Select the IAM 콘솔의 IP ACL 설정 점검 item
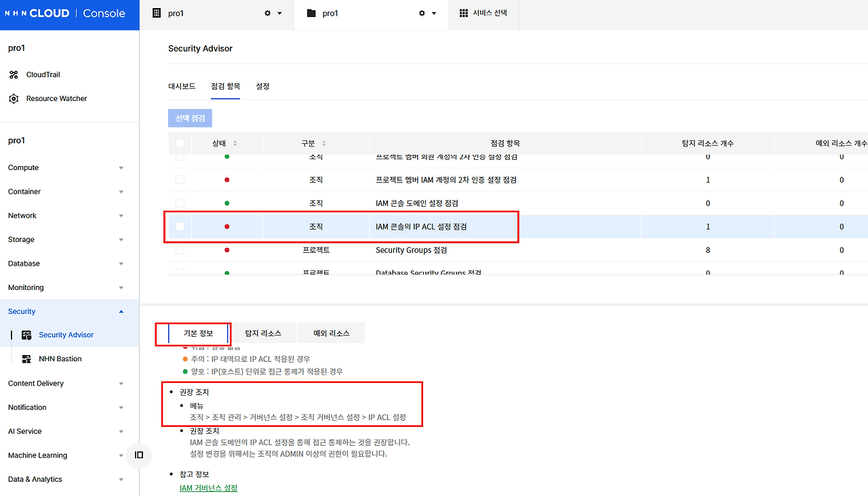The height and width of the screenshot is (496, 868). 421,226
